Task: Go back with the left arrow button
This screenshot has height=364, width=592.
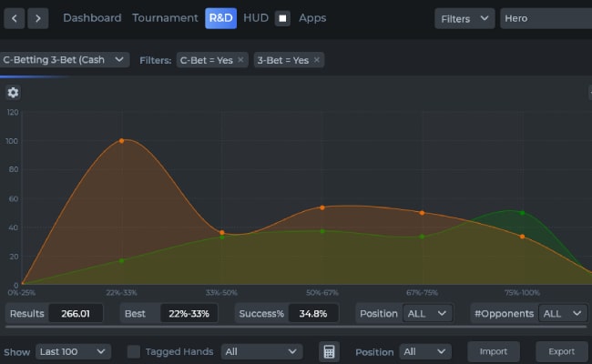Action: click(x=15, y=18)
